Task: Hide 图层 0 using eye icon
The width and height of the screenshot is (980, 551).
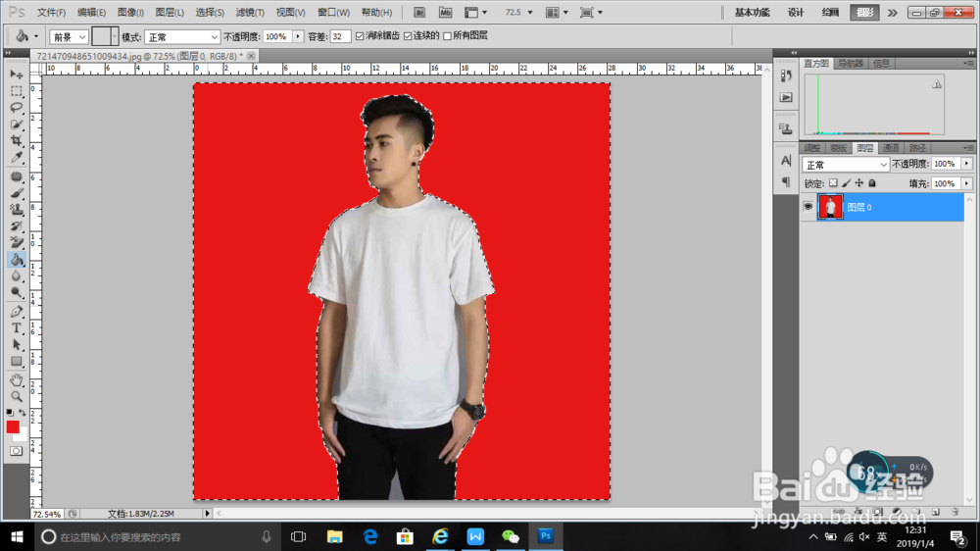Action: coord(808,207)
